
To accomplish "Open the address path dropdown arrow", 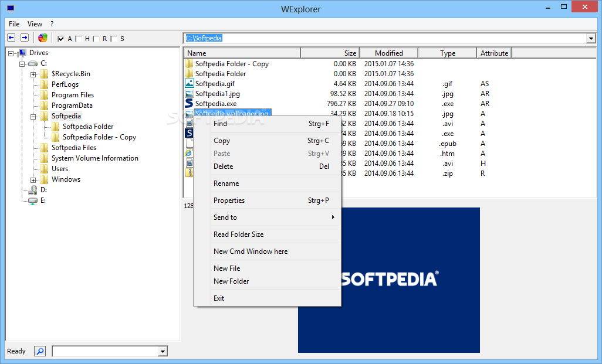I will (x=590, y=38).
